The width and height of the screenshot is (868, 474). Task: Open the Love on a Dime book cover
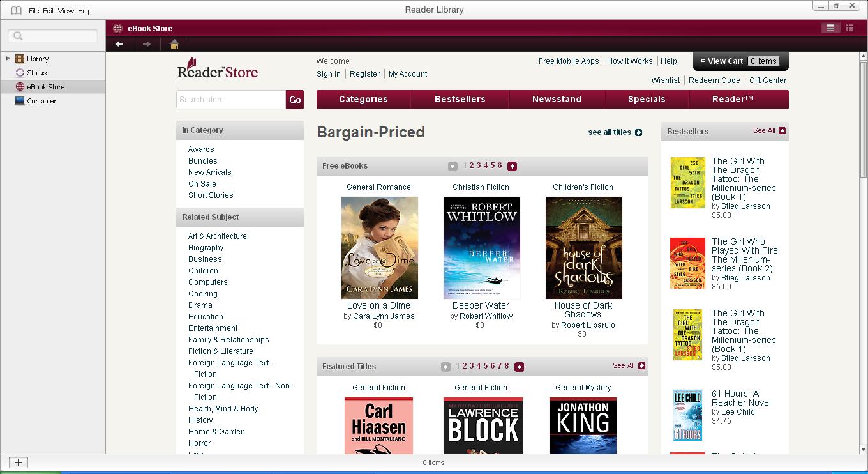click(380, 248)
